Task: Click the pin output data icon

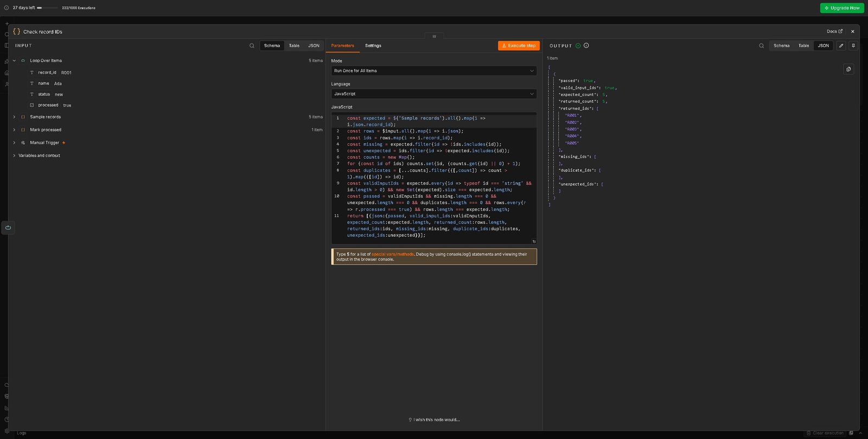Action: [853, 46]
